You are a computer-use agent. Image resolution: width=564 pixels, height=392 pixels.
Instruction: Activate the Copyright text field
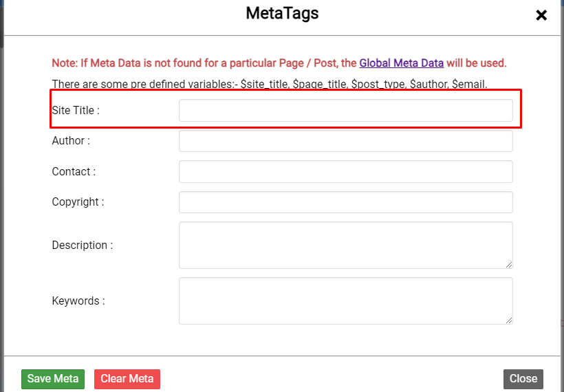coord(346,202)
